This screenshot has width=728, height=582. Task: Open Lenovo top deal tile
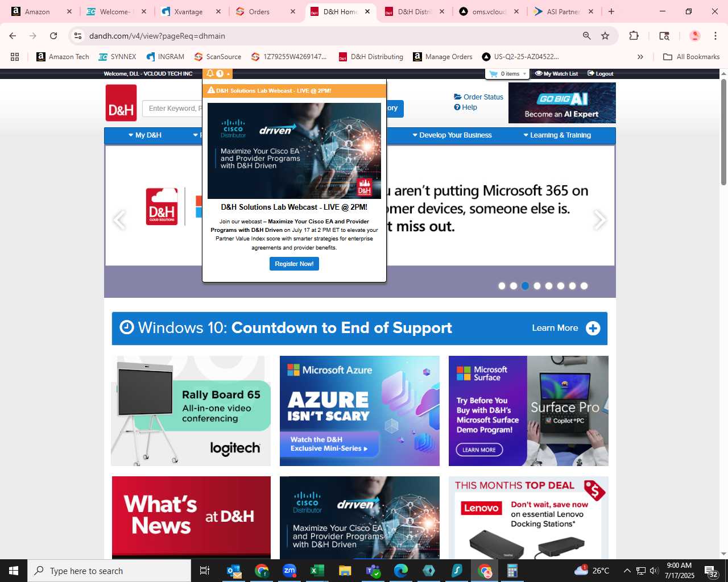pos(528,517)
